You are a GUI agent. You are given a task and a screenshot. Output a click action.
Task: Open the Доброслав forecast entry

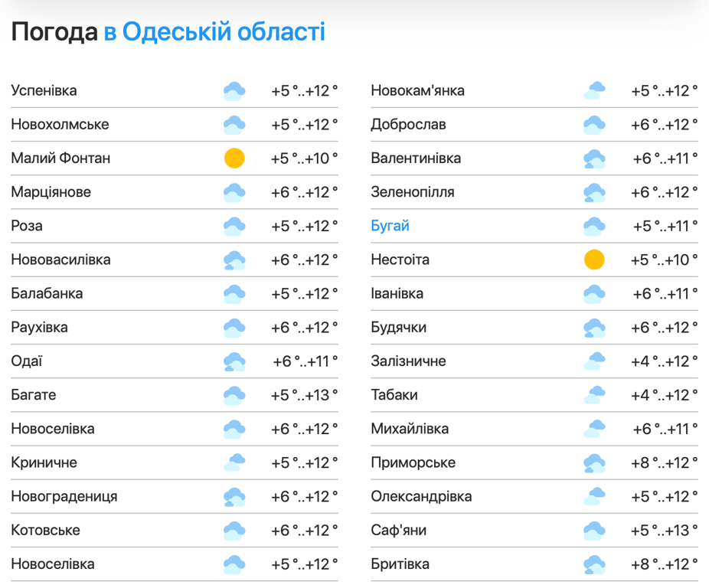point(408,124)
